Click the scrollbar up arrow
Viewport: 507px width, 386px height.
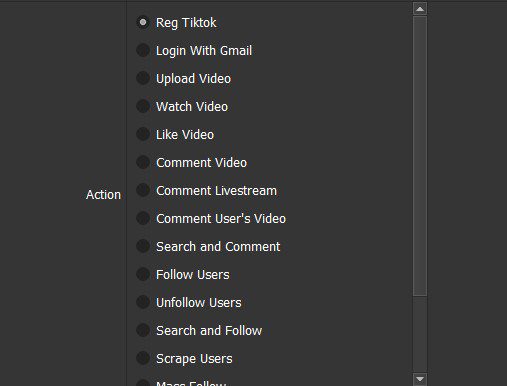coord(420,9)
